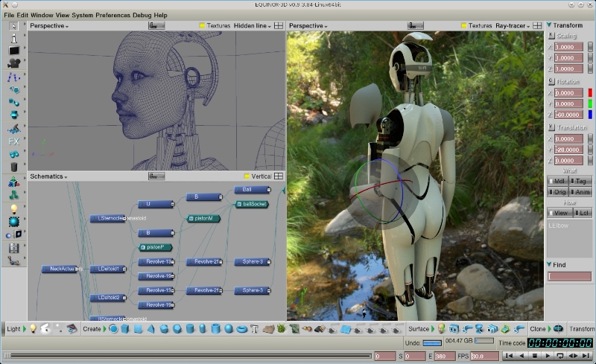Select the camera tool in left toolbar
This screenshot has height=364, width=596.
tap(13, 64)
